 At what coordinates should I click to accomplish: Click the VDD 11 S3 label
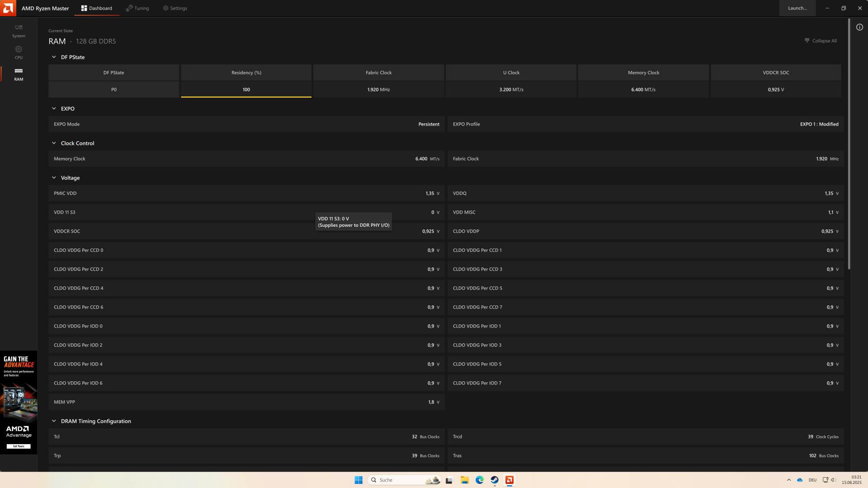click(x=65, y=212)
